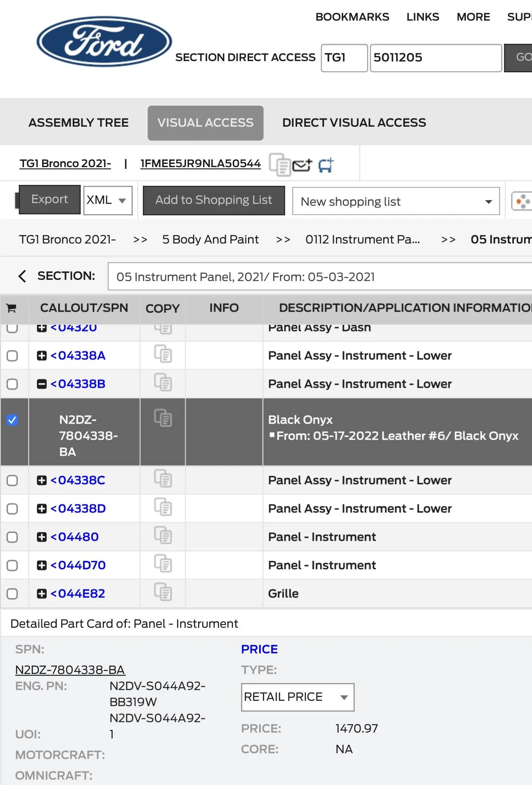Open the 044E82 callout link

coord(78,594)
